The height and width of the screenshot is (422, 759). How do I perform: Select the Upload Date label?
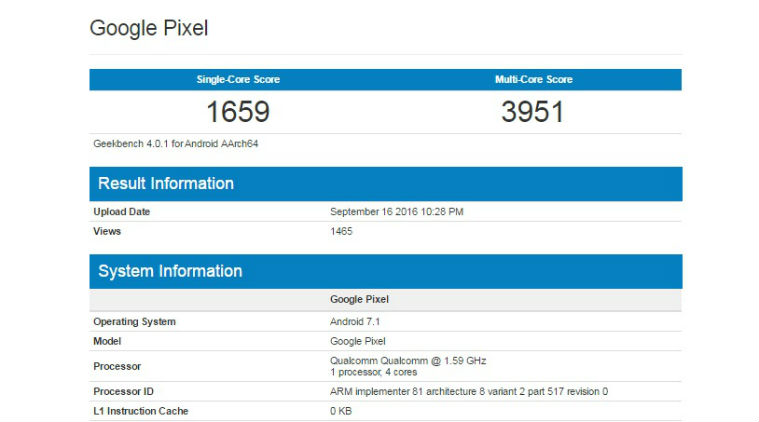point(121,211)
